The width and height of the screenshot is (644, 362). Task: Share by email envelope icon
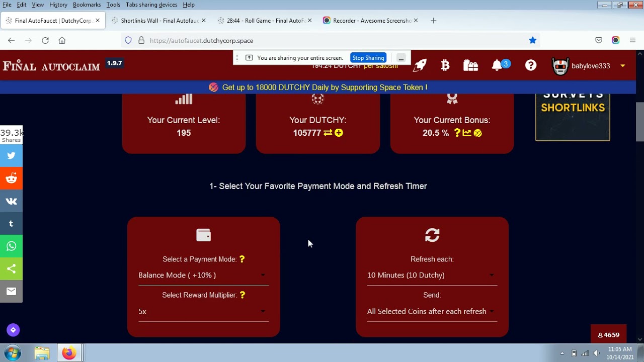click(x=11, y=291)
